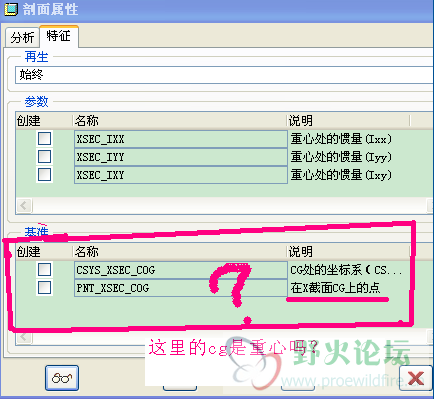Screen dimensions: 434x399
Task: Click left scroll arrow in 参数 table
Action: click(24, 205)
